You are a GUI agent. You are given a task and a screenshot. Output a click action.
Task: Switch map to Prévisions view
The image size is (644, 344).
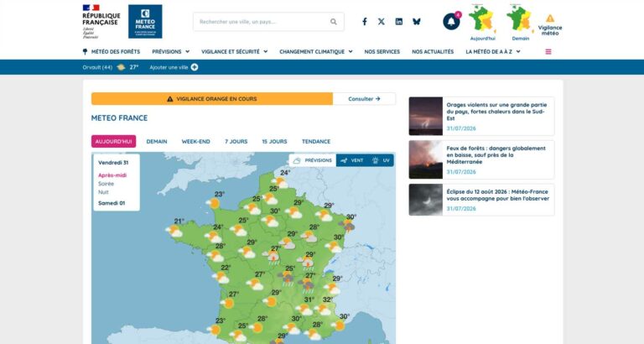click(x=313, y=160)
